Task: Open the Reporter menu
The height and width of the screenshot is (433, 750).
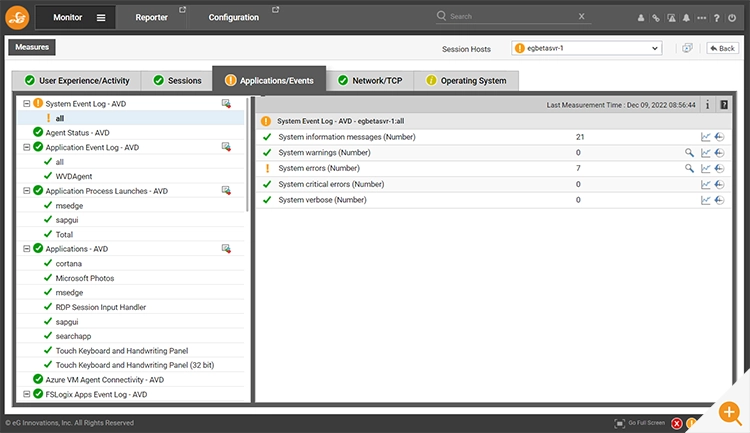Action: (152, 17)
